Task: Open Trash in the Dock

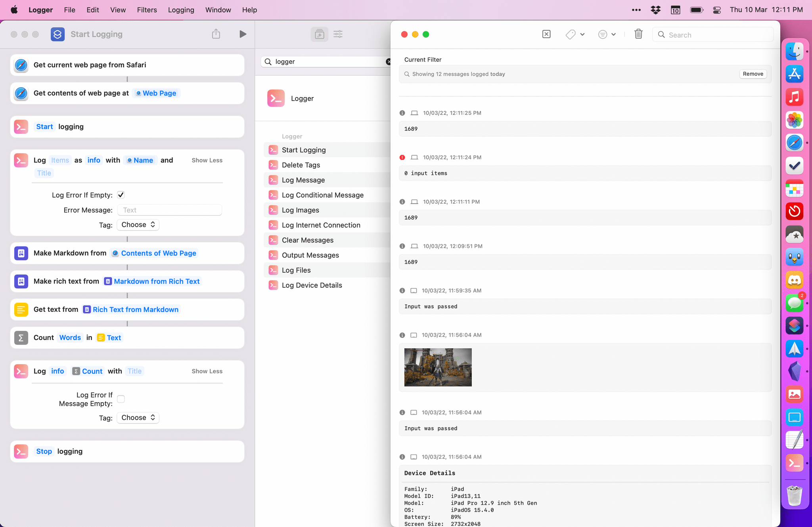Action: click(795, 496)
